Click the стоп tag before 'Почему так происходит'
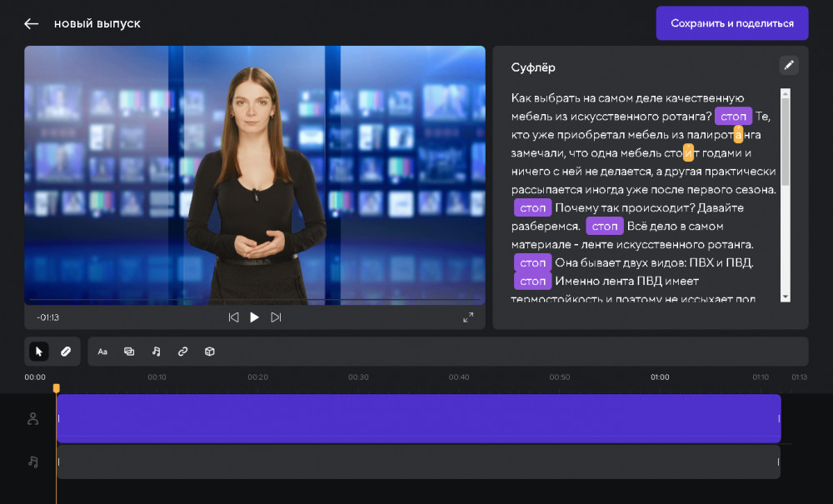 [532, 207]
